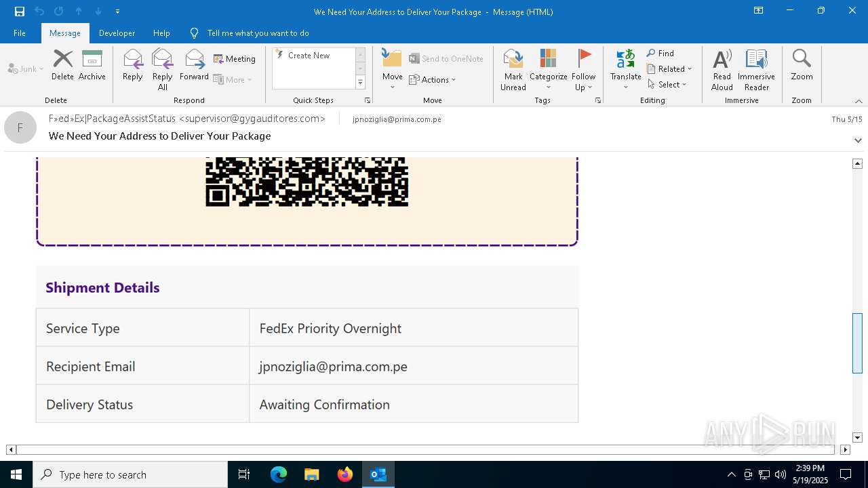Click vertical scrollbar up arrow
Image resolution: width=868 pixels, height=488 pixels.
[857, 163]
